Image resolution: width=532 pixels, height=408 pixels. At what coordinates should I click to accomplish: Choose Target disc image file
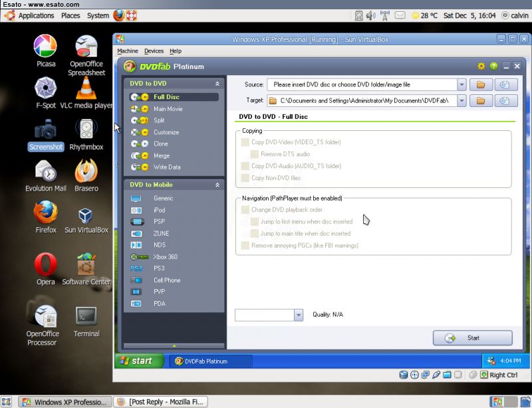point(506,101)
